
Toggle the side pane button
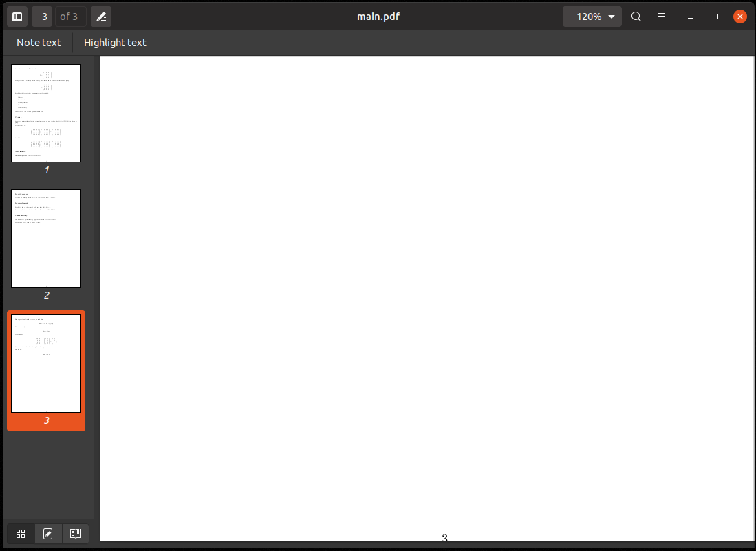coord(17,17)
